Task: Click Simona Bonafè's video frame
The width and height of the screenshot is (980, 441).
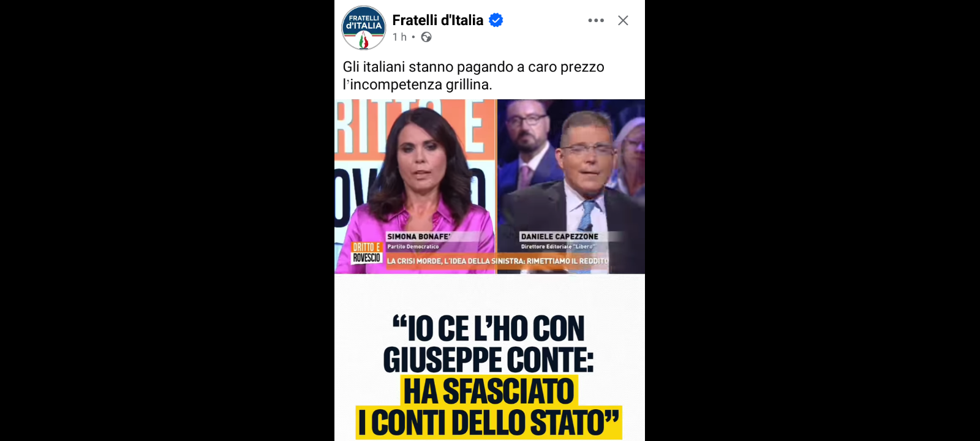Action: tap(415, 186)
